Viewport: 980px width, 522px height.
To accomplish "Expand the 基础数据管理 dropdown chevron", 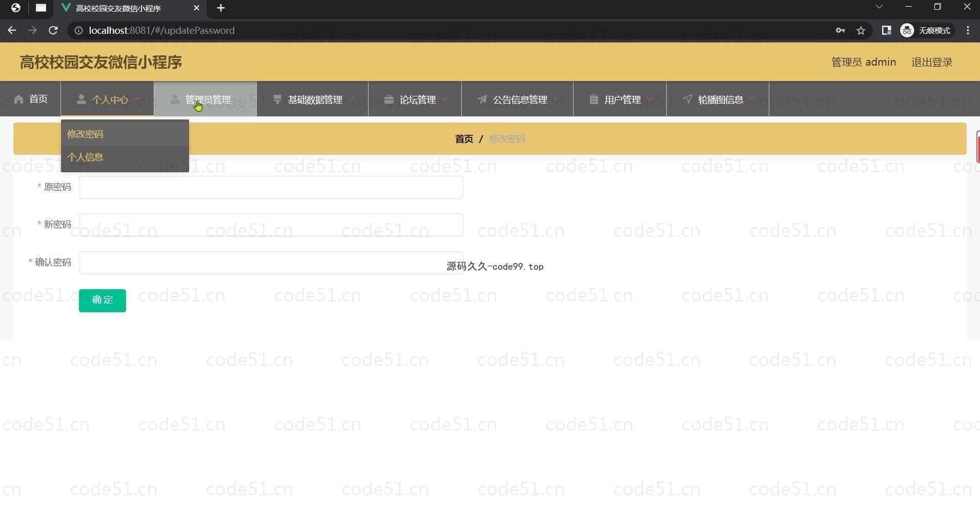I will tap(351, 99).
